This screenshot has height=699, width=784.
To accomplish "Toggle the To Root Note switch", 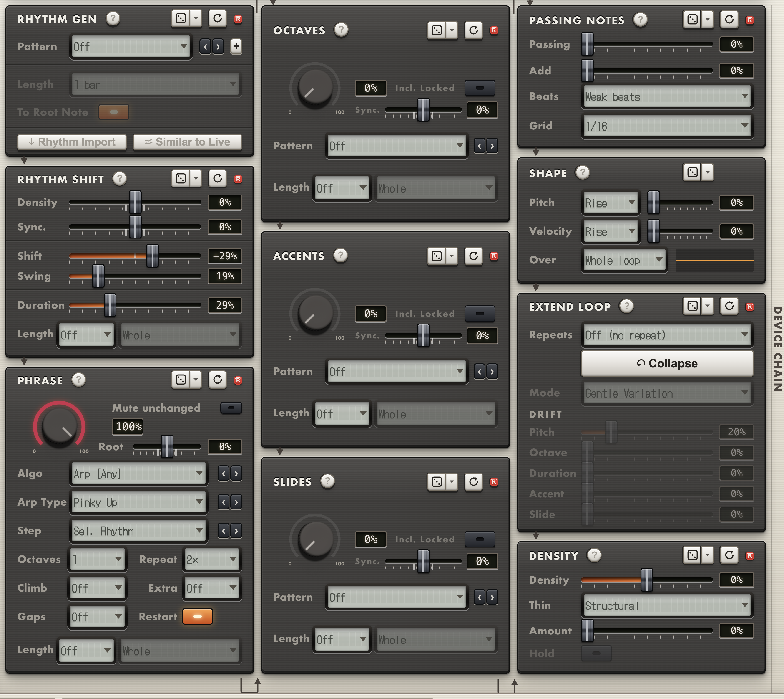I will [114, 112].
